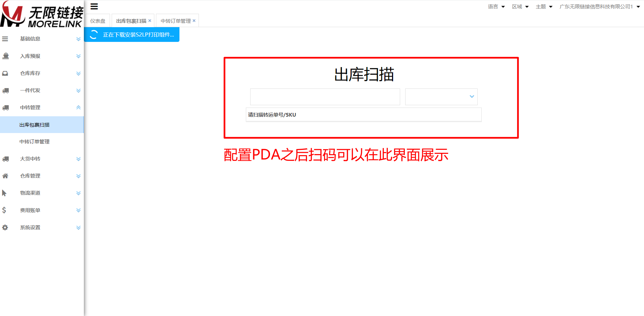The height and width of the screenshot is (316, 644).
Task: Expand the 费用账单 menu chevron
Action: 78,210
